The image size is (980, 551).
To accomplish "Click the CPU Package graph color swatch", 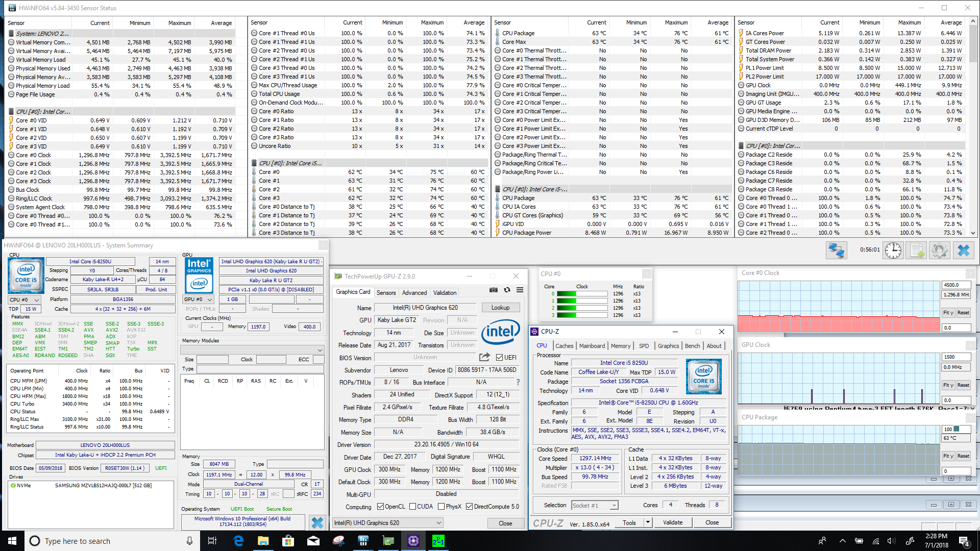I will pos(957,429).
